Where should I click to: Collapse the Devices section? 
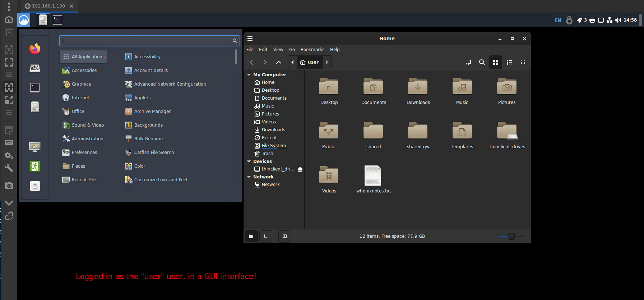tap(249, 162)
